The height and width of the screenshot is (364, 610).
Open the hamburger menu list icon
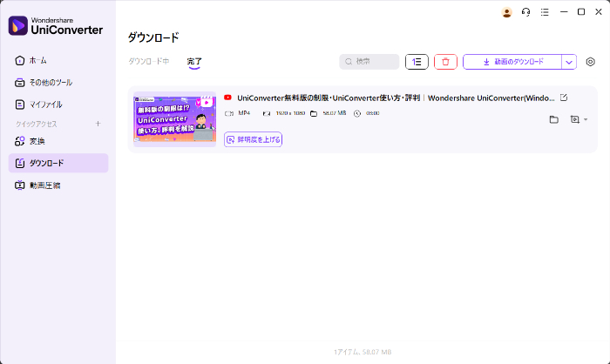coord(545,12)
